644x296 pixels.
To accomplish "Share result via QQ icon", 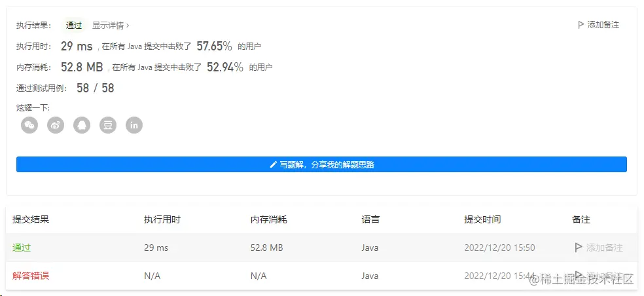I will tap(82, 125).
